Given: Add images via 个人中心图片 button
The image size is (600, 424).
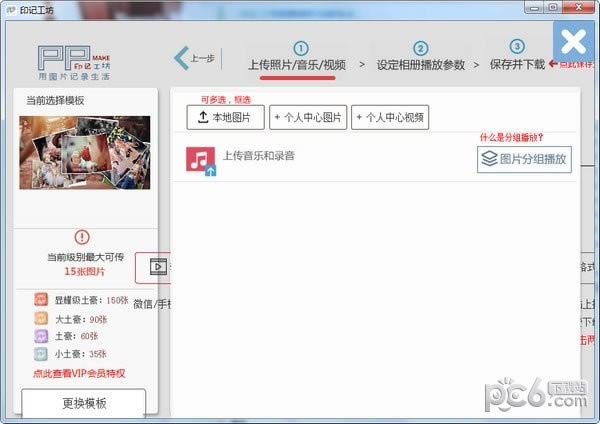Looking at the screenshot, I should tap(307, 117).
